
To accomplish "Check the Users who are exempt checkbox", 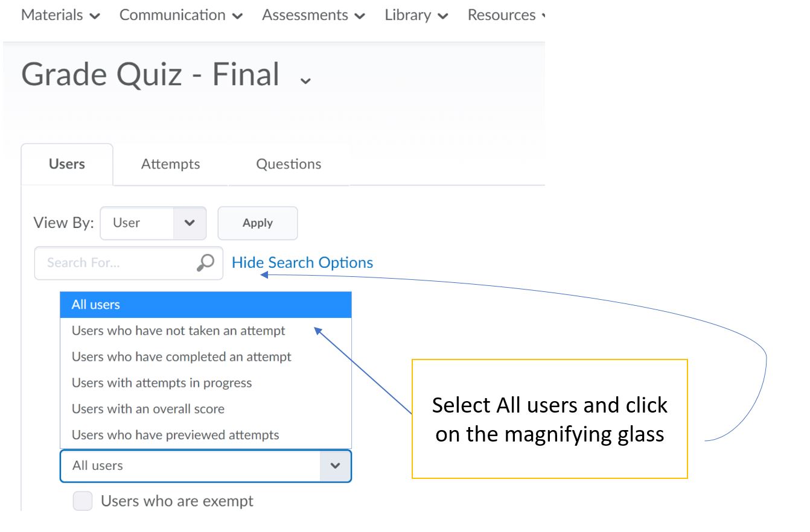I will pyautogui.click(x=83, y=501).
